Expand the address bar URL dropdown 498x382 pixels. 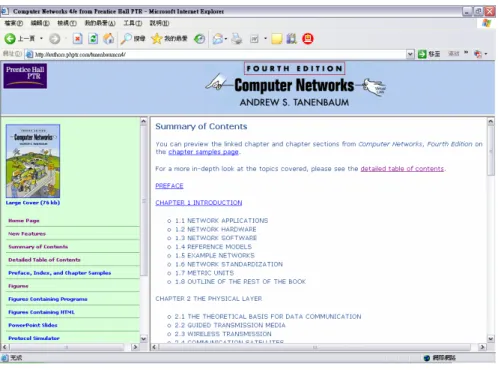coord(410,54)
